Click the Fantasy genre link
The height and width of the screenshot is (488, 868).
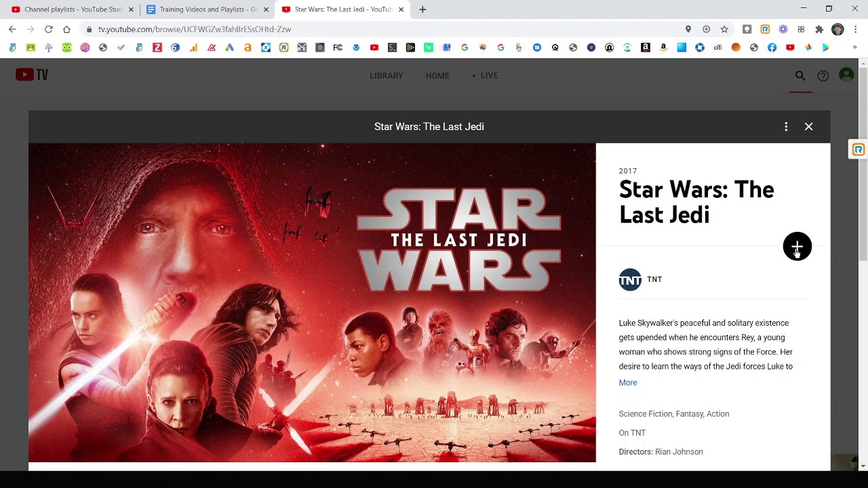coord(689,414)
